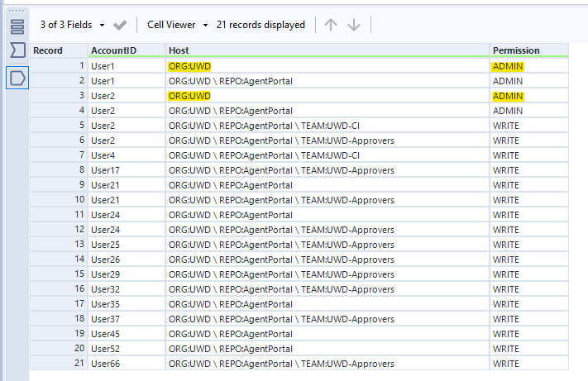Select User25 AccountID cell
The height and width of the screenshot is (381, 588).
click(127, 245)
